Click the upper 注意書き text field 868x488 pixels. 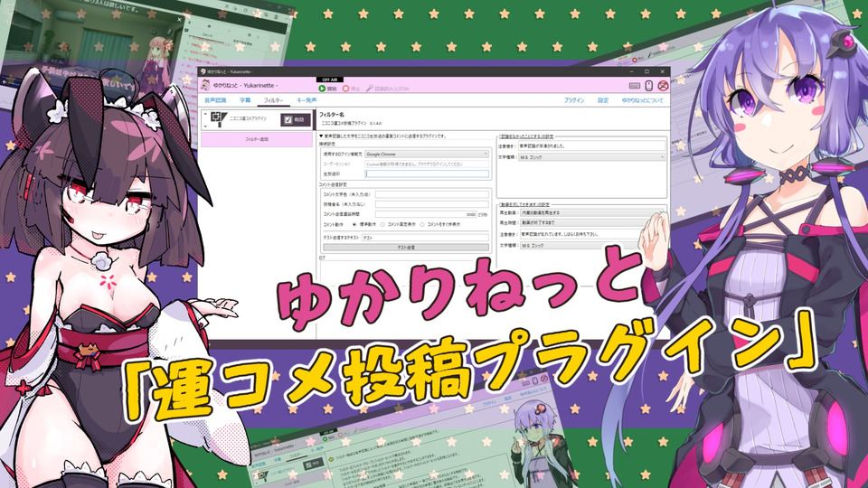tap(591, 146)
